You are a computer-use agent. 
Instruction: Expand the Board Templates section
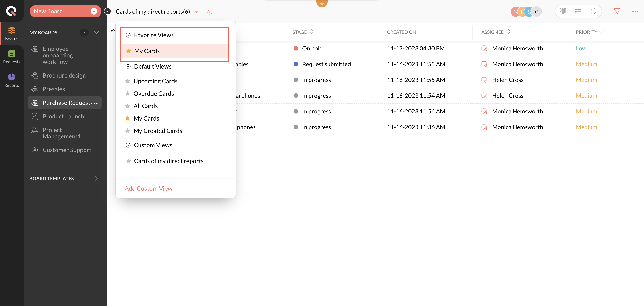point(96,179)
